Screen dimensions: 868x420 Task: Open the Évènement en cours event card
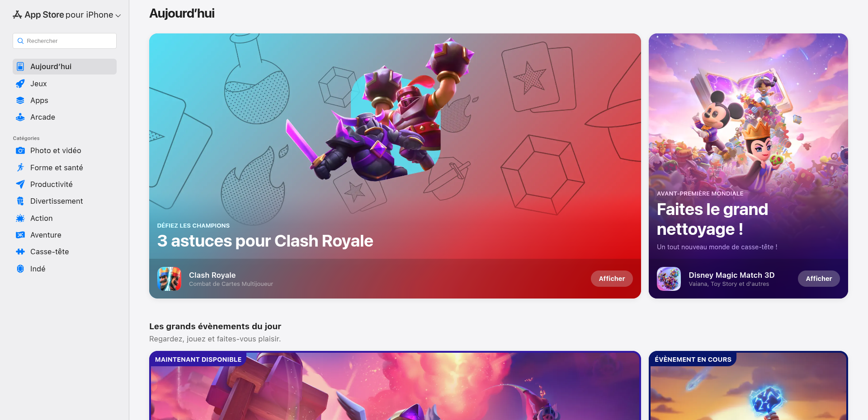[x=748, y=386]
